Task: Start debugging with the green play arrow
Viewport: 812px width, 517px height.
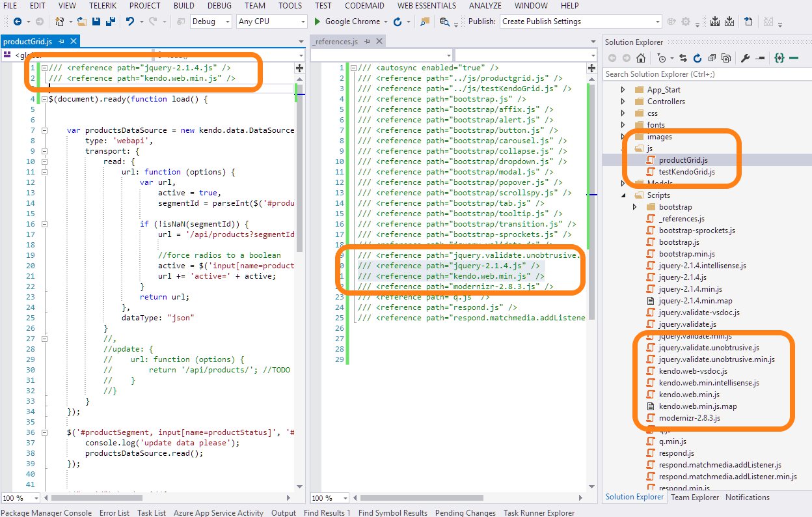Action: [318, 21]
